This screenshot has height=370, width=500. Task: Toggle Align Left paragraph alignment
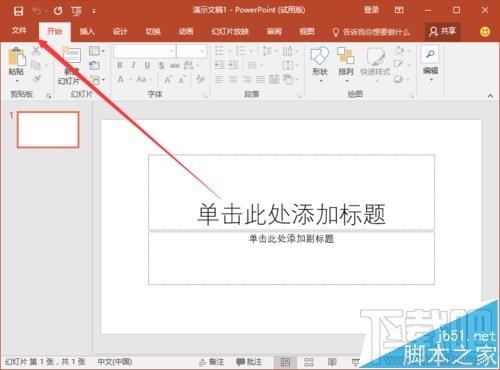(219, 80)
